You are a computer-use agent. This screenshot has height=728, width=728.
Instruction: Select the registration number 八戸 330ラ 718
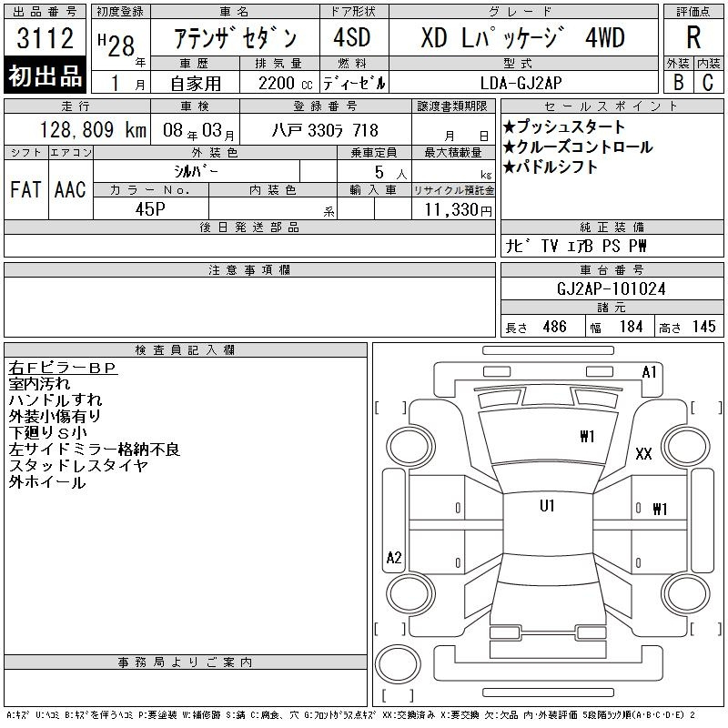pos(324,130)
